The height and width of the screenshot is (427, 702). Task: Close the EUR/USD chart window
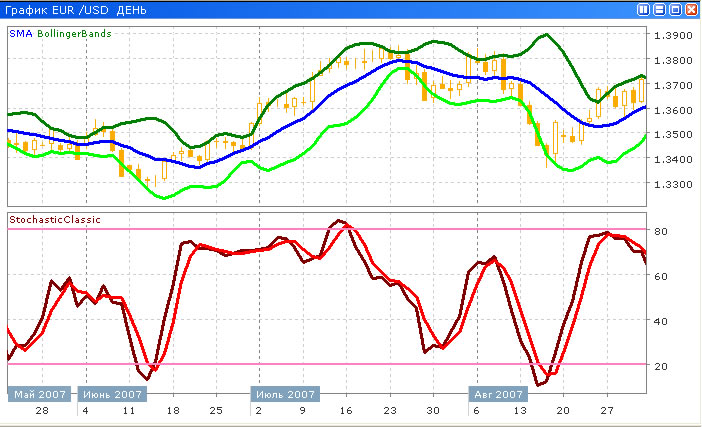tap(691, 9)
